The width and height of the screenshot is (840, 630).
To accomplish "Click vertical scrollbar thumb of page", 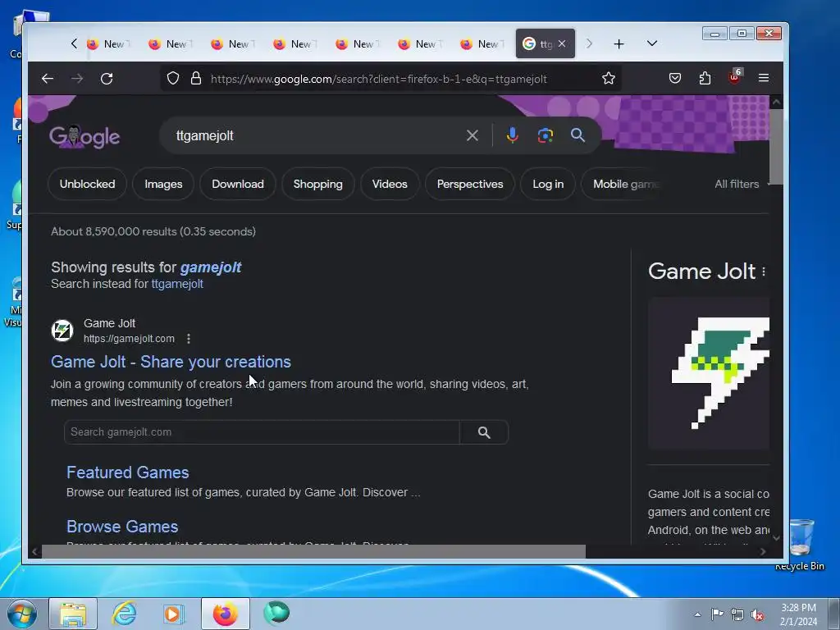I will coord(776,146).
